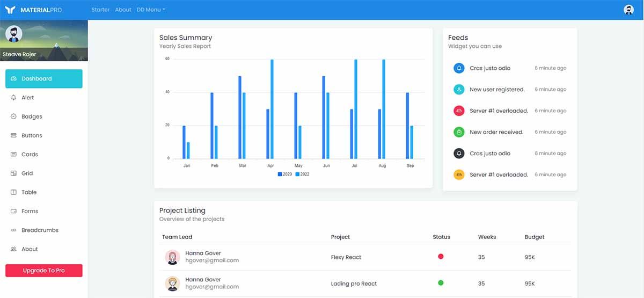Open the Starter nav link
This screenshot has width=644, height=298.
(100, 10)
